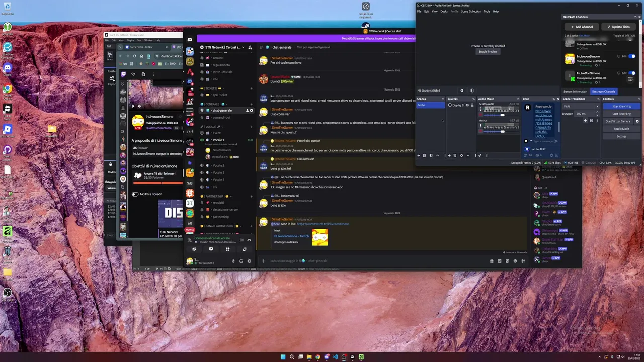
Task: Collapse TICKETS category in Discord
Action: [212, 89]
